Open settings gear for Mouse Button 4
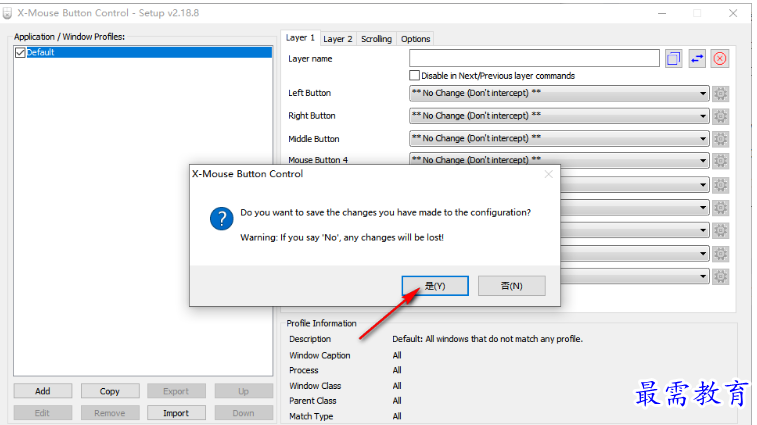The image size is (757, 425). click(720, 161)
